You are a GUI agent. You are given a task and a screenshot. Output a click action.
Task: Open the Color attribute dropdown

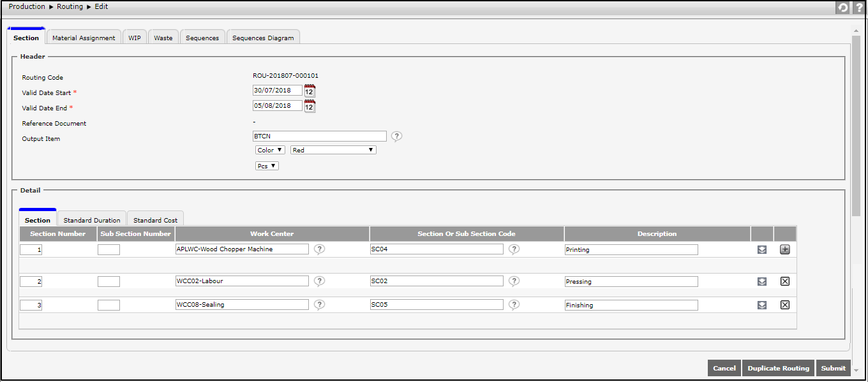[x=270, y=150]
